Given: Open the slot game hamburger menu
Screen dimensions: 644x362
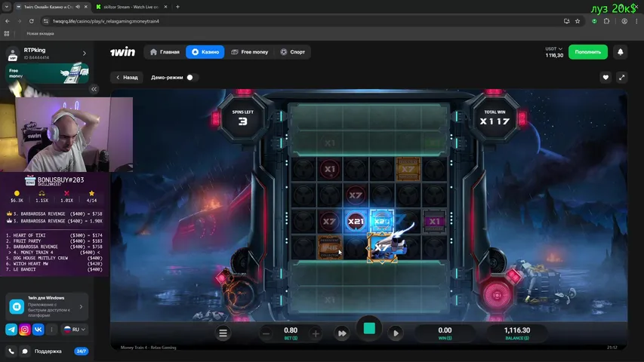Looking at the screenshot, I should point(223,333).
